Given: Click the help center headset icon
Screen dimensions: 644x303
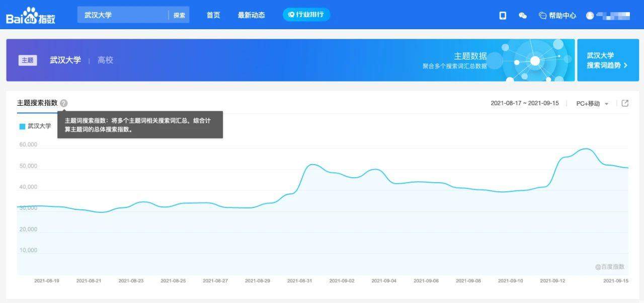Looking at the screenshot, I should pos(542,16).
